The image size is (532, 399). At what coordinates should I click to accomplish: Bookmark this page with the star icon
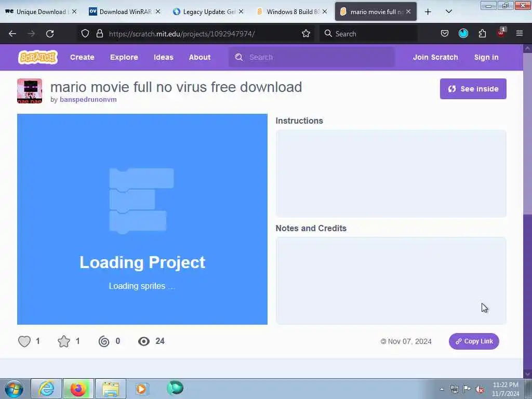click(x=305, y=34)
